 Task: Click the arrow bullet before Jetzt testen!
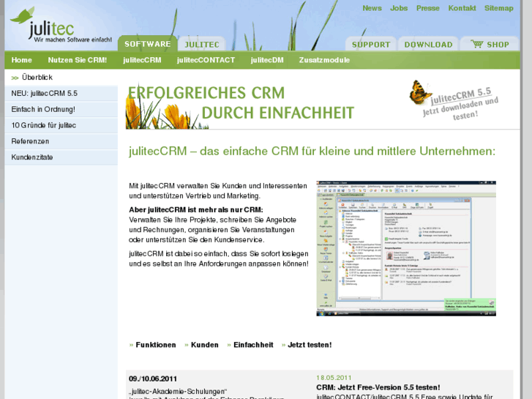pyautogui.click(x=284, y=345)
